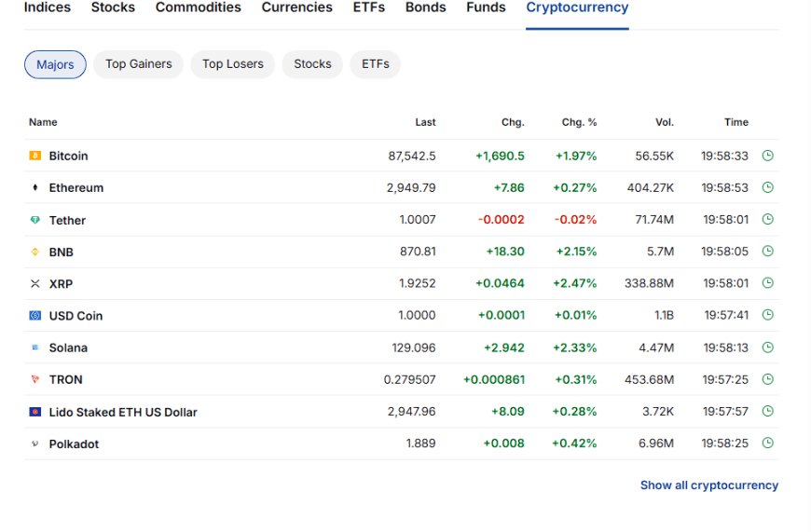Screen dimensions: 811x532
Task: Click the BNB coin icon
Action: pyautogui.click(x=35, y=252)
